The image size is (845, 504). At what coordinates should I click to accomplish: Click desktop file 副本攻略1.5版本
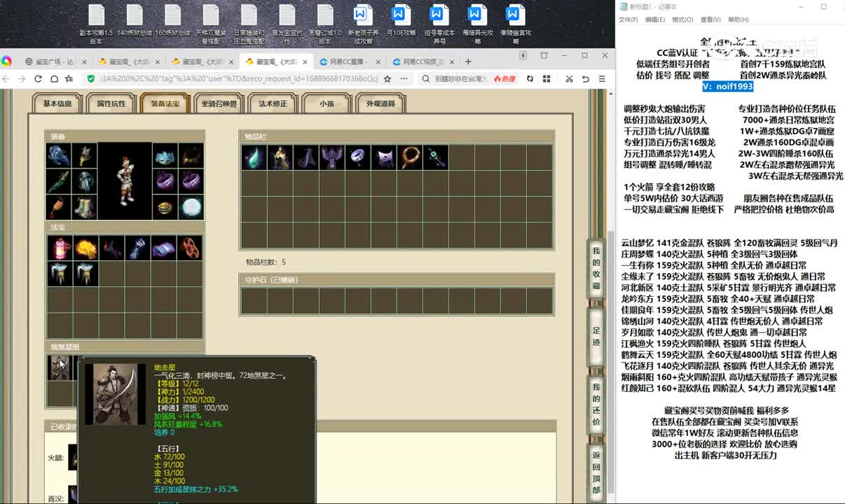tap(96, 23)
